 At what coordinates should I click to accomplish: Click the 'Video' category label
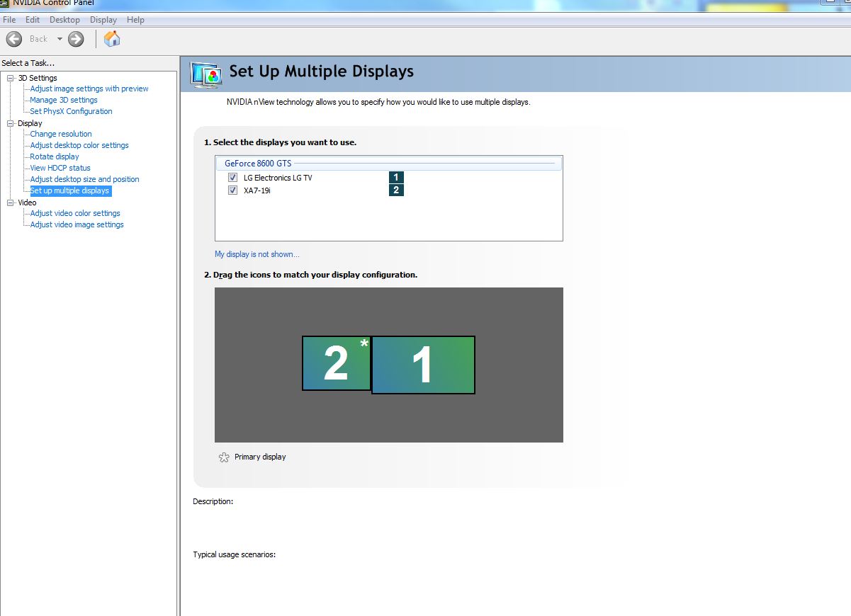coord(27,203)
